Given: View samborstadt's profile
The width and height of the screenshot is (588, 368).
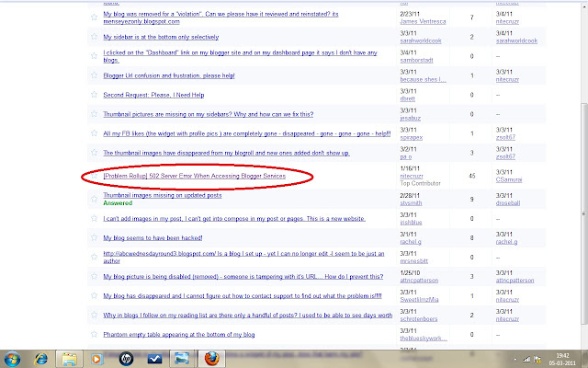Looking at the screenshot, I should pyautogui.click(x=416, y=60).
